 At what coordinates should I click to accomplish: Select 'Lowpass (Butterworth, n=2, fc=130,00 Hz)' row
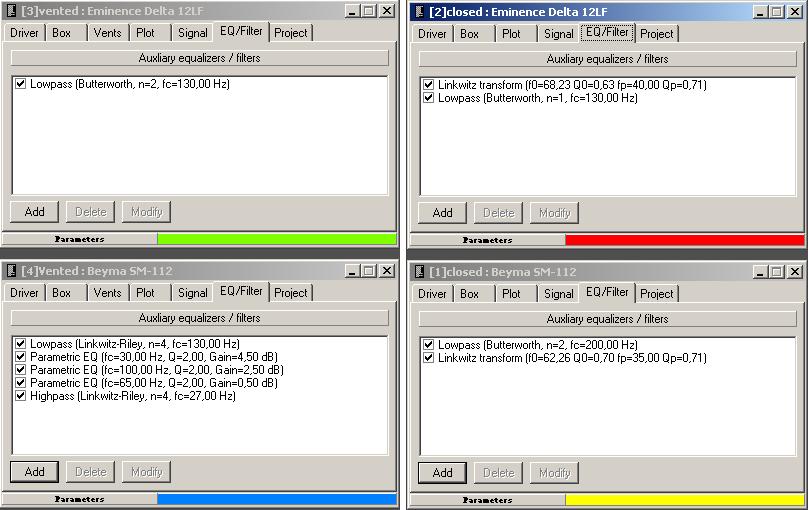[130, 83]
